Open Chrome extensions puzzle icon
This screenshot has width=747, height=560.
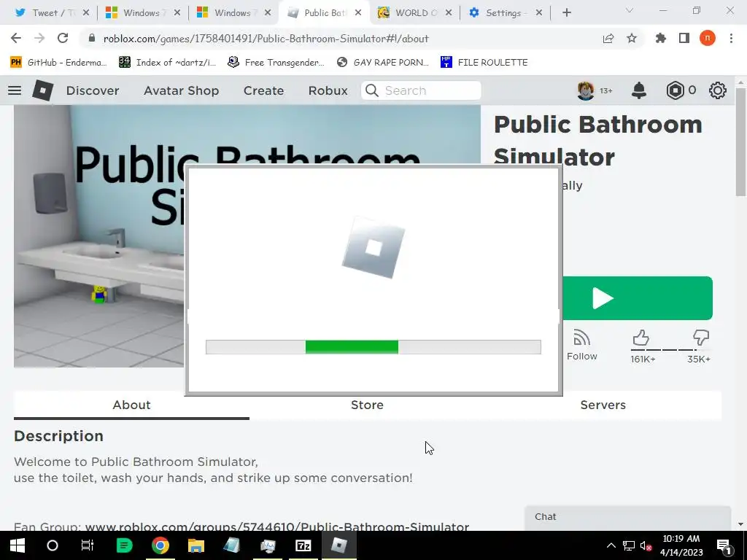tap(661, 38)
